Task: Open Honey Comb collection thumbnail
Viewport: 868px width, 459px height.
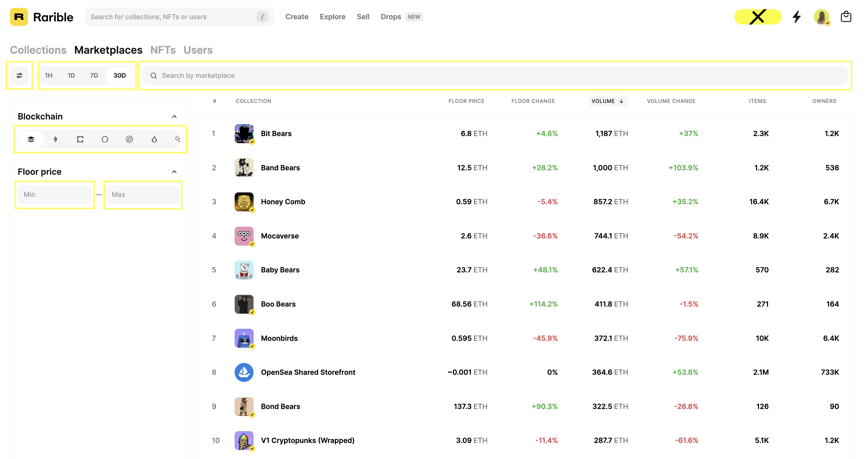Action: 244,202
